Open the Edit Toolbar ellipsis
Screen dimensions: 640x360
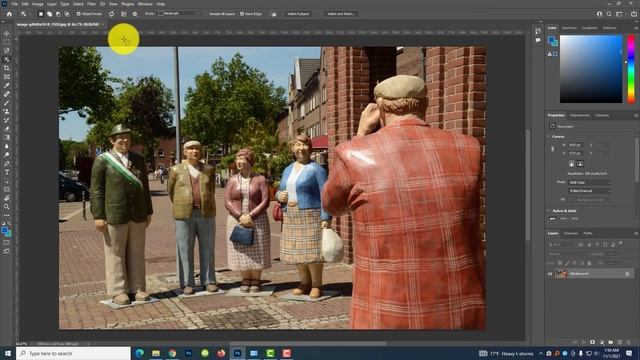click(x=7, y=215)
